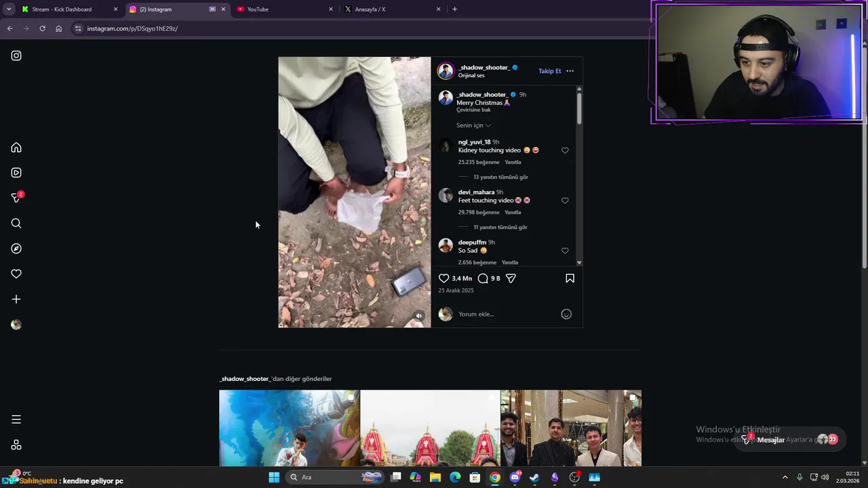Like the post with the heart icon
Viewport: 868px width, 488px height.
point(443,279)
